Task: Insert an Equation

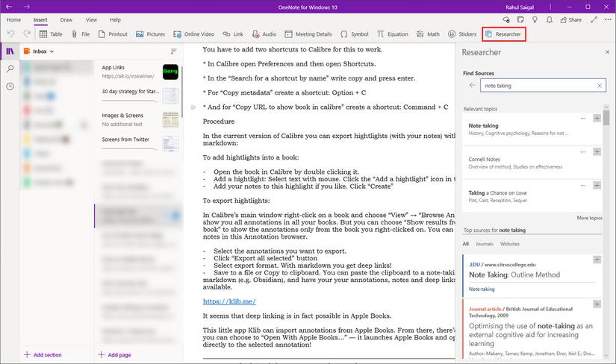Action: click(393, 34)
